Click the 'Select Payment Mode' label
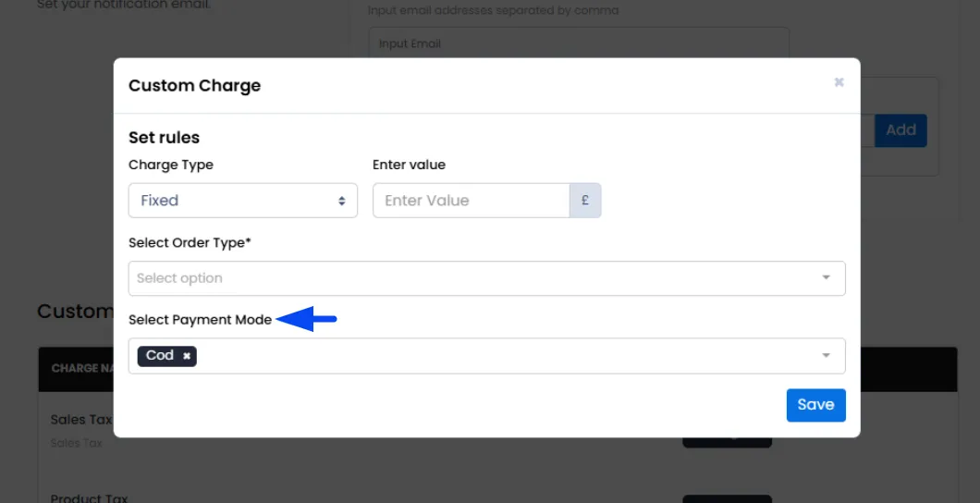 (200, 320)
